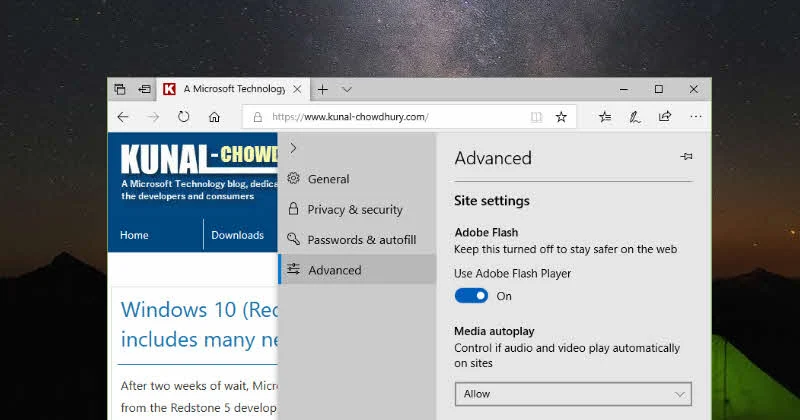Set these tabs aside icon

click(x=144, y=89)
